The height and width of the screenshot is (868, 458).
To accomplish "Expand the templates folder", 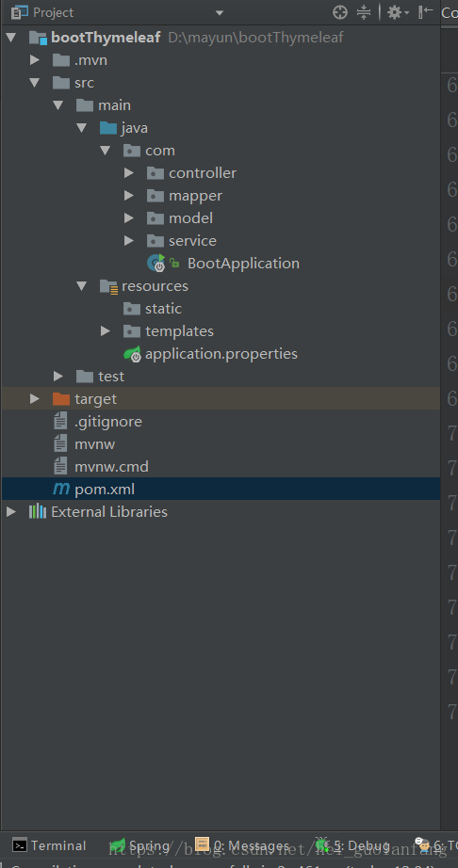I will [x=106, y=331].
